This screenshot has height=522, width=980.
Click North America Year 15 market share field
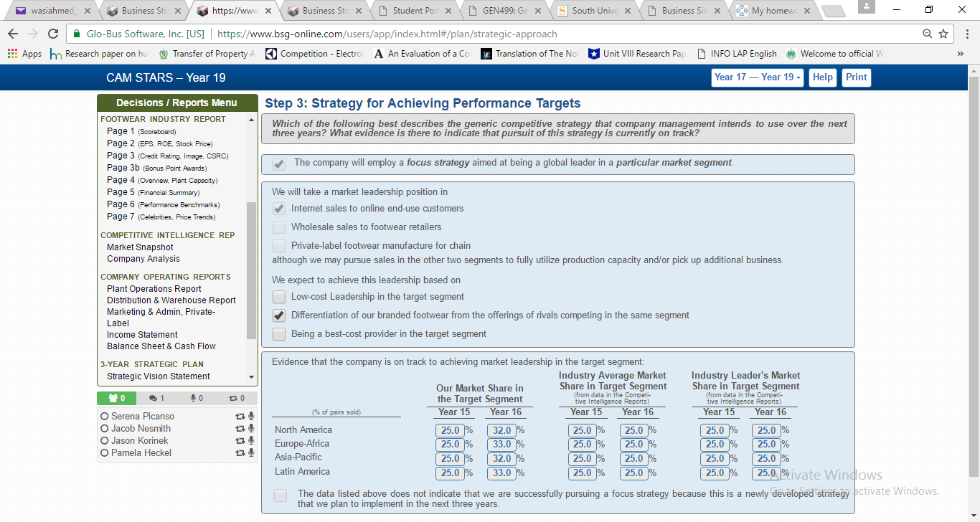451,430
